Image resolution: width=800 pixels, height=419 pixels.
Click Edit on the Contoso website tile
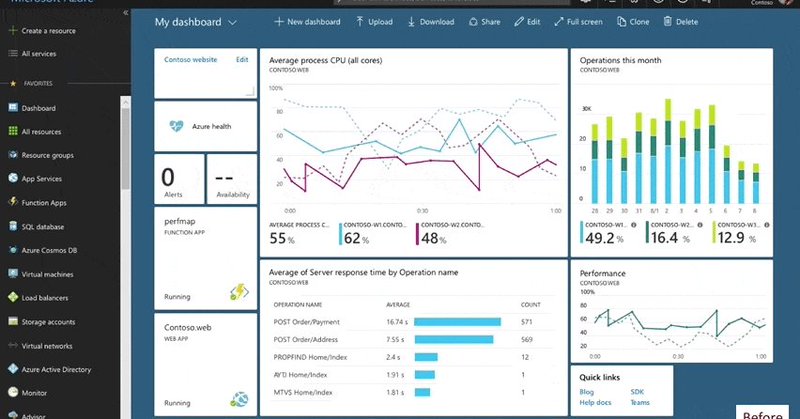point(242,59)
